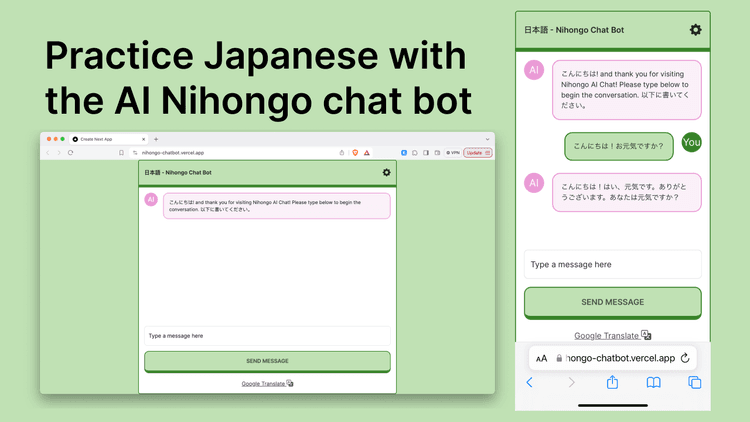Open wallet icon in desktop browser toolbar
750x422 pixels.
(x=437, y=153)
